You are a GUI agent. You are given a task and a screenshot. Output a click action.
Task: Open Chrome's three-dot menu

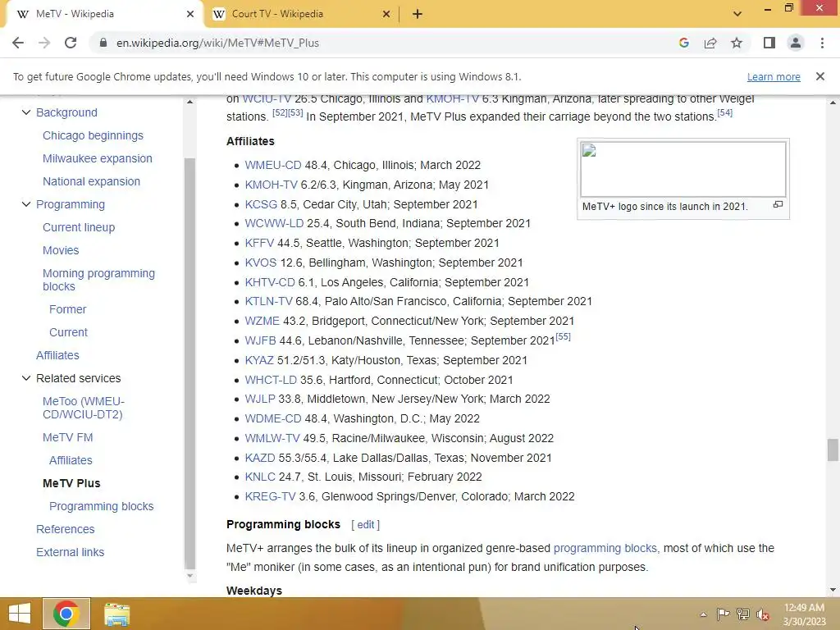pyautogui.click(x=822, y=43)
